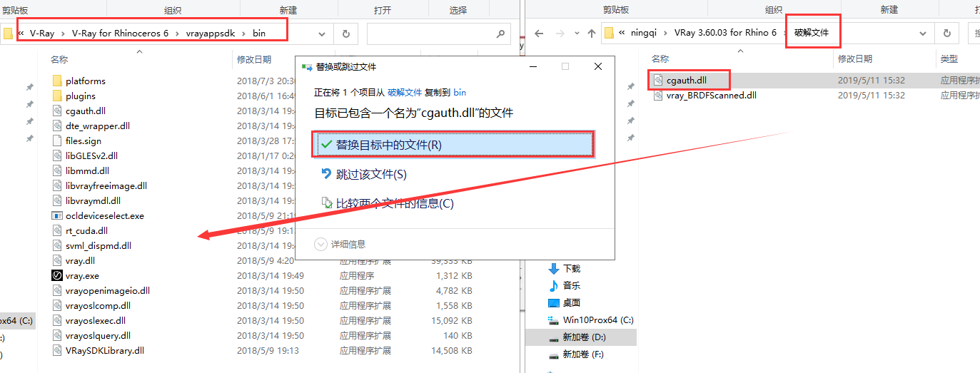Go to V-Ray for Rhinoceros 6 breadcrumb

click(120, 34)
